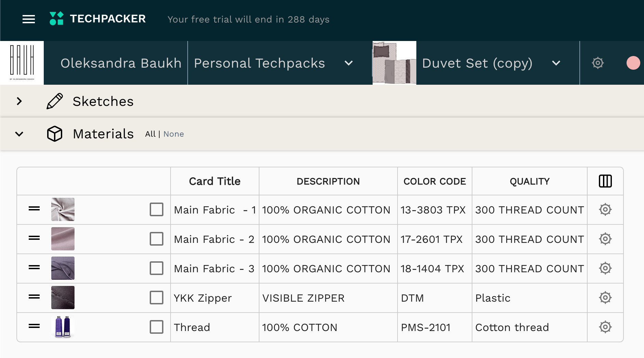644x358 pixels.
Task: Open techpack settings gear in header
Action: pyautogui.click(x=598, y=63)
